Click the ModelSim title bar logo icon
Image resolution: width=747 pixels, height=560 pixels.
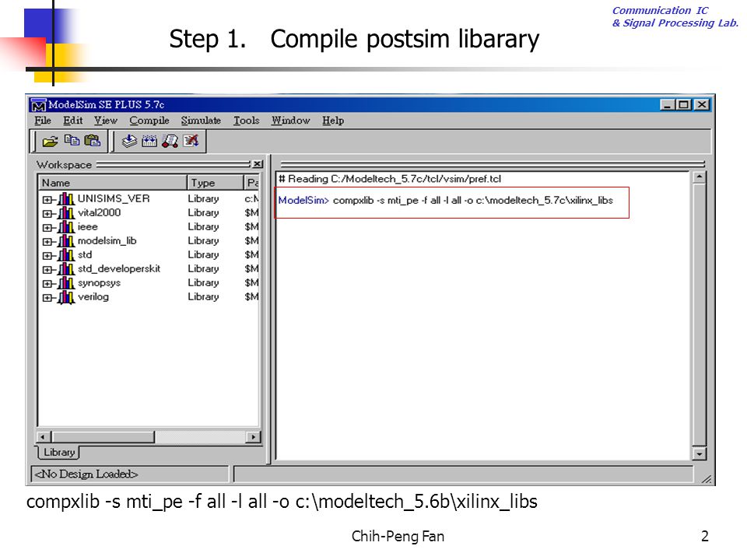click(38, 105)
